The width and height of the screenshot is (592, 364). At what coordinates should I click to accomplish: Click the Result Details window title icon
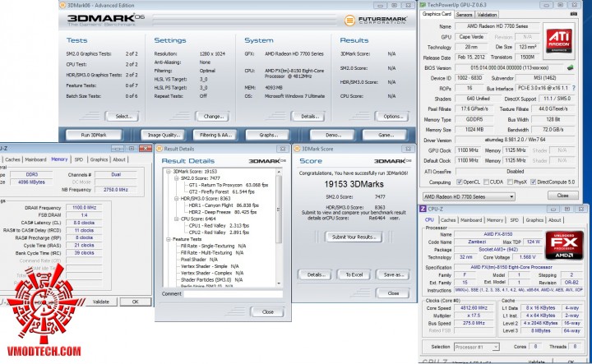[x=159, y=149]
